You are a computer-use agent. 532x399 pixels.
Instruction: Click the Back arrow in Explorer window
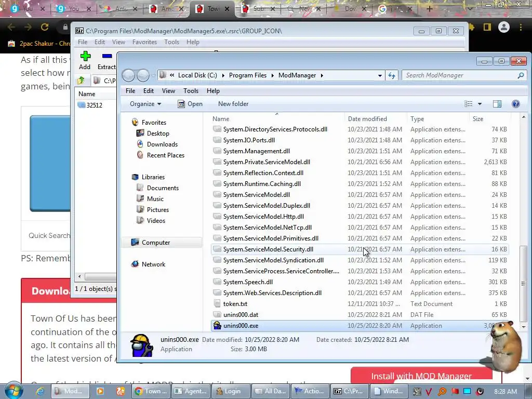tap(129, 75)
